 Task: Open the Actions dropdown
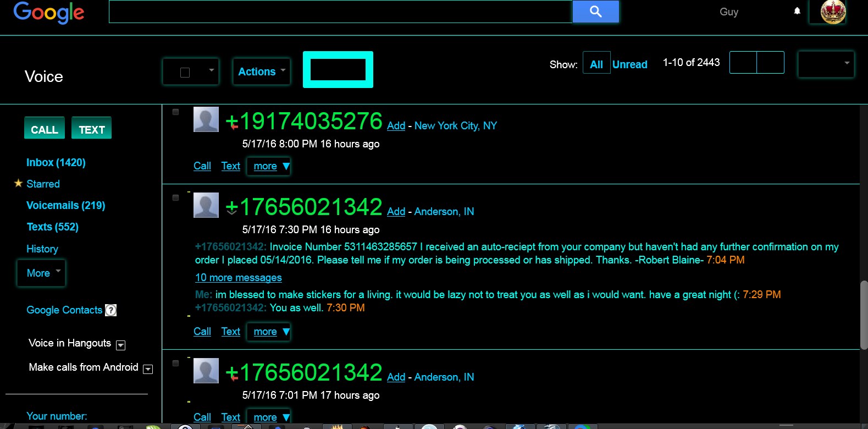pos(261,71)
